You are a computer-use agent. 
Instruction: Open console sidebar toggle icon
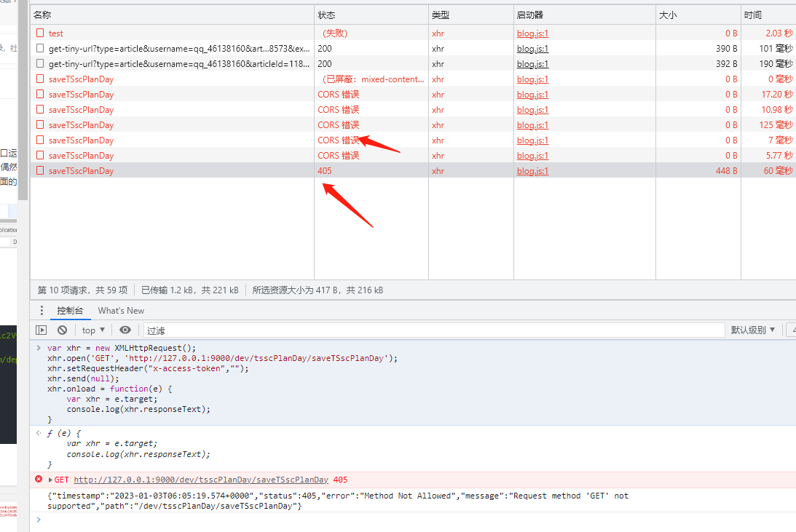point(41,330)
